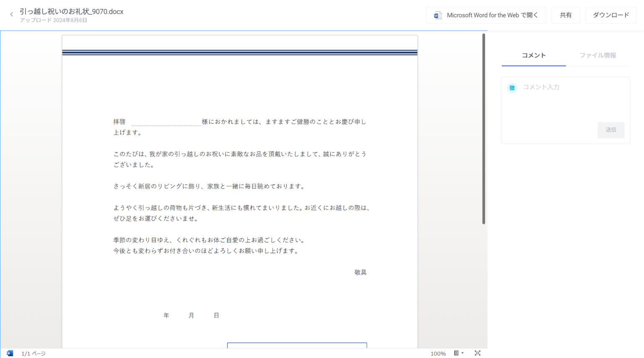Image resolution: width=644 pixels, height=358 pixels.
Task: Click the user avatar in the comment box
Action: point(512,88)
